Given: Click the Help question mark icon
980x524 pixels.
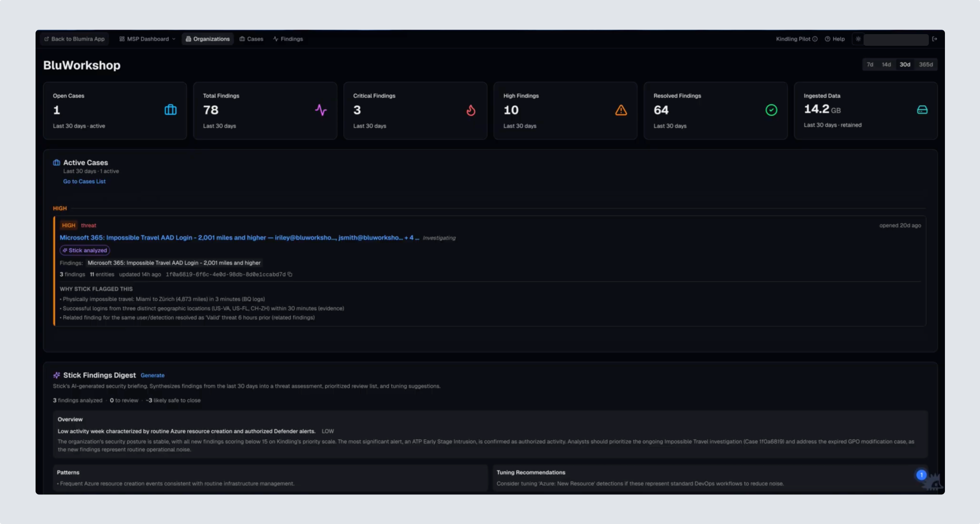Looking at the screenshot, I should click(x=828, y=39).
